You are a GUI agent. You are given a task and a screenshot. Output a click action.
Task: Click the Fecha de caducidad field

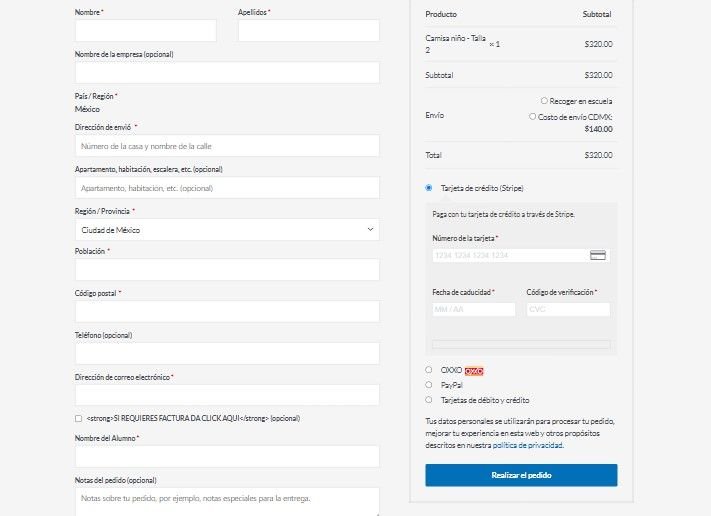[x=474, y=309]
